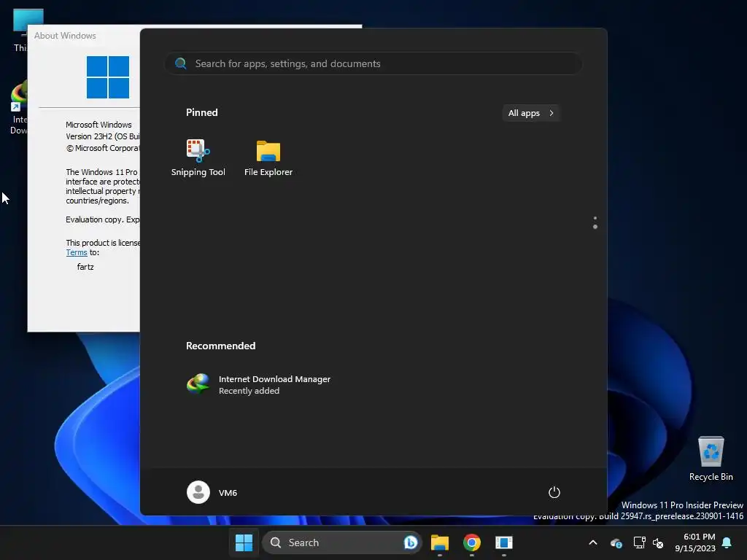Open Bing chat icon in taskbar search

pos(410,542)
